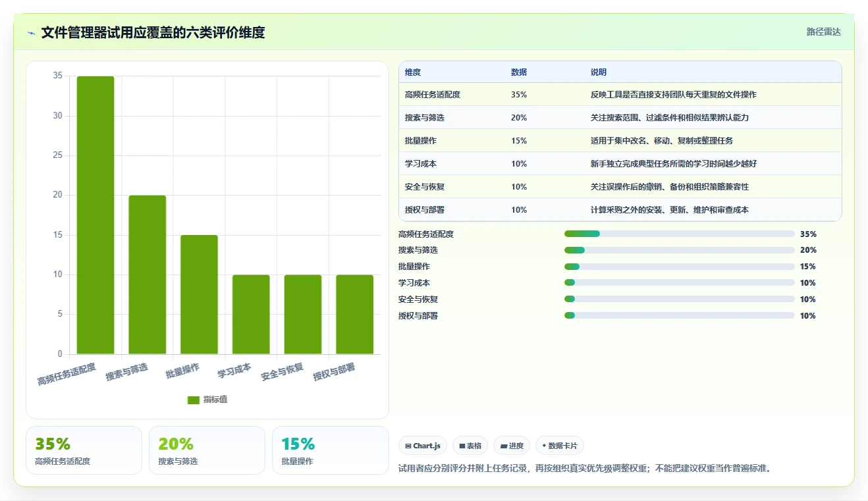The height and width of the screenshot is (501, 868).
Task: Click the 15% value in the table
Action: click(x=519, y=141)
